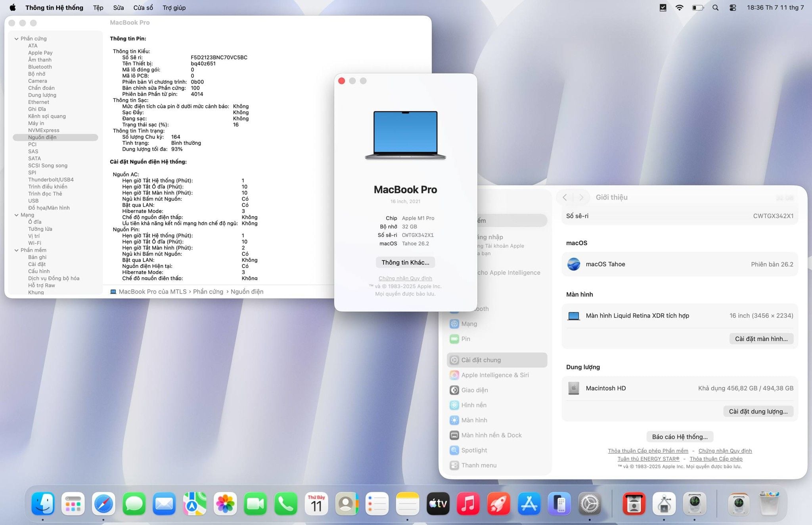Open Màn hình nền & Dock settings
Screen dimensions: 812x525
497,435
